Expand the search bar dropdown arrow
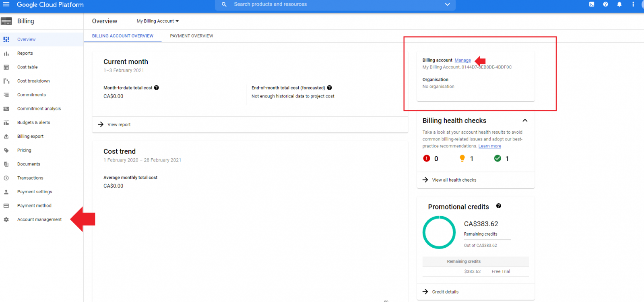Image resolution: width=644 pixels, height=302 pixels. pos(447,4)
